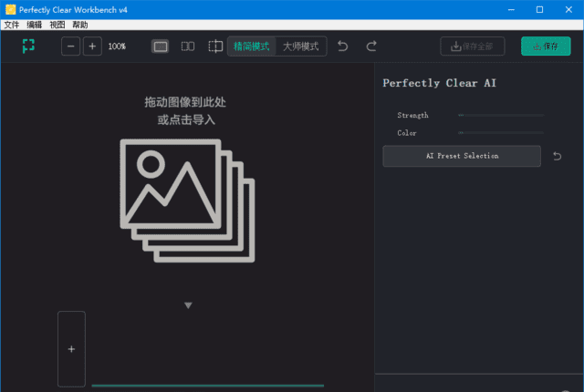Redo the last action
This screenshot has width=584, height=392.
tap(371, 46)
